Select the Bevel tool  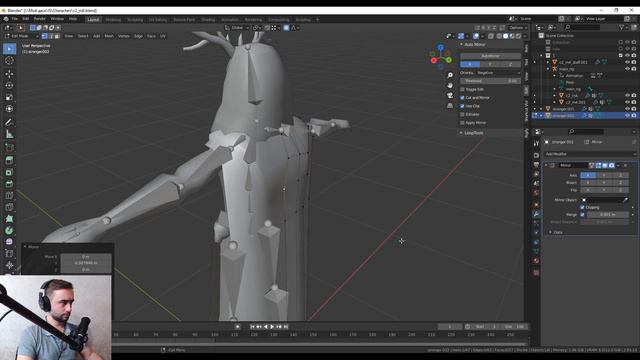[9, 184]
